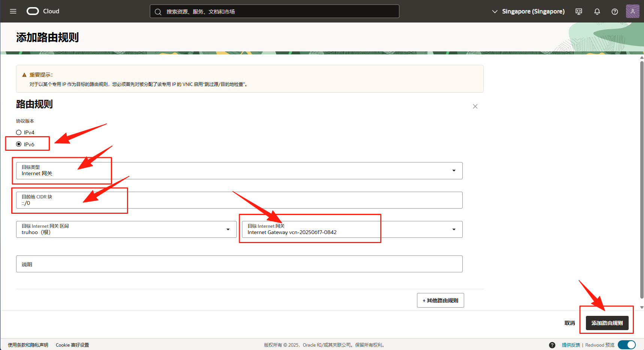This screenshot has width=644, height=350.
Task: Open the help question mark menu
Action: pos(615,12)
